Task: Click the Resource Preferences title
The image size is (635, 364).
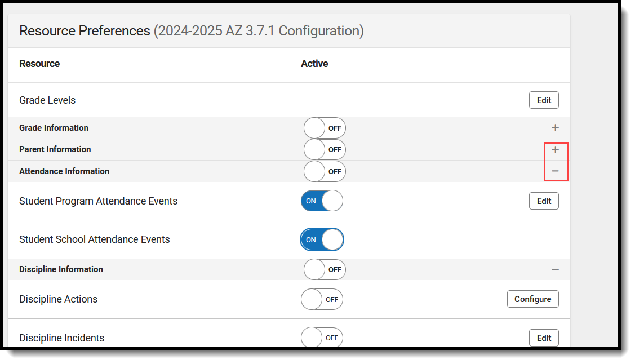Action: tap(85, 31)
